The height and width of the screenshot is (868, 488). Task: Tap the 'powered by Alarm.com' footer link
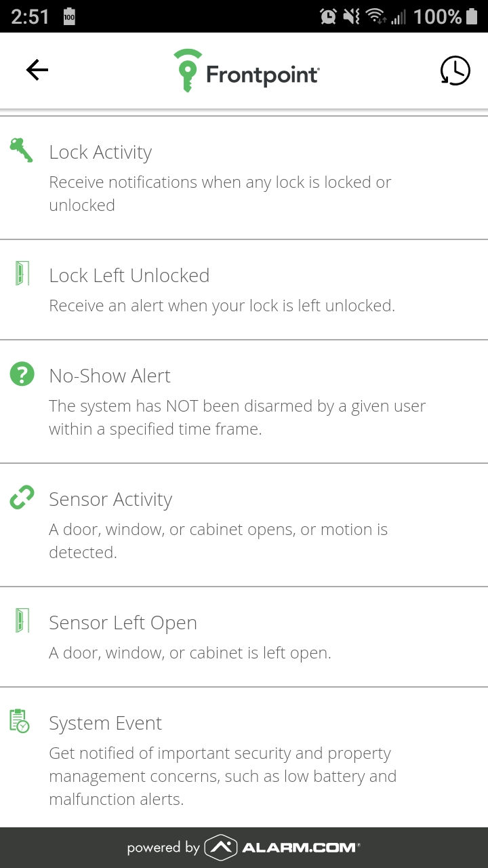[x=244, y=847]
